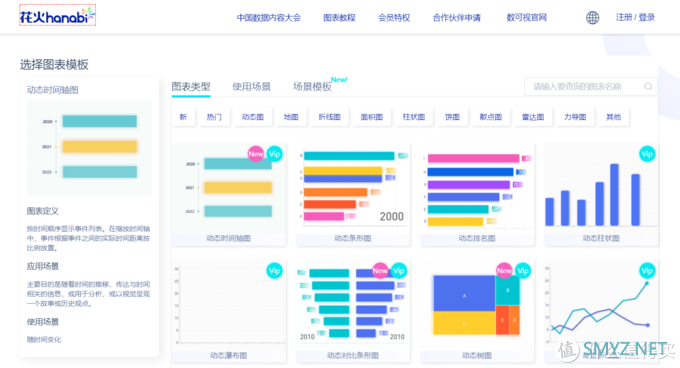Visit 数可视官网 link

click(526, 18)
